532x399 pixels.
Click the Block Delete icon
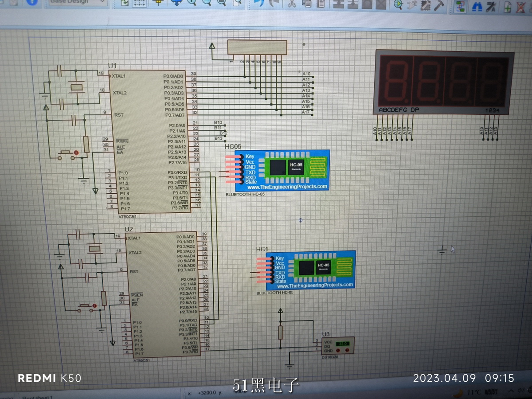coord(381,5)
